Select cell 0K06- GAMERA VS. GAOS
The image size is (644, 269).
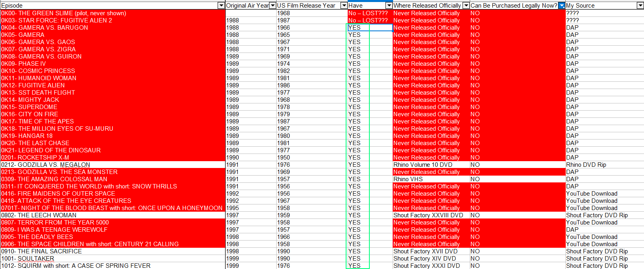pyautogui.click(x=113, y=42)
